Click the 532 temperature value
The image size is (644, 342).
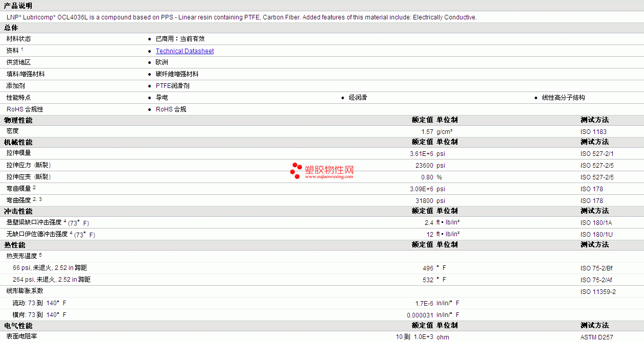pyautogui.click(x=428, y=280)
